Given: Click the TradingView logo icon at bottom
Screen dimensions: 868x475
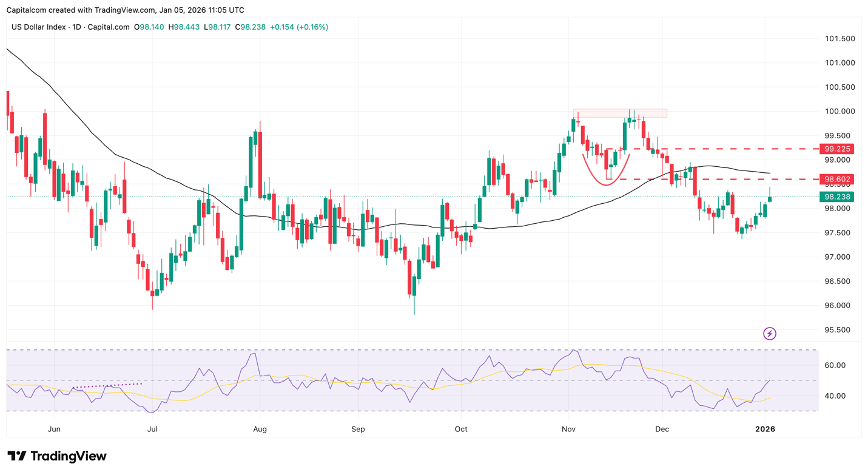Looking at the screenshot, I should [x=16, y=456].
